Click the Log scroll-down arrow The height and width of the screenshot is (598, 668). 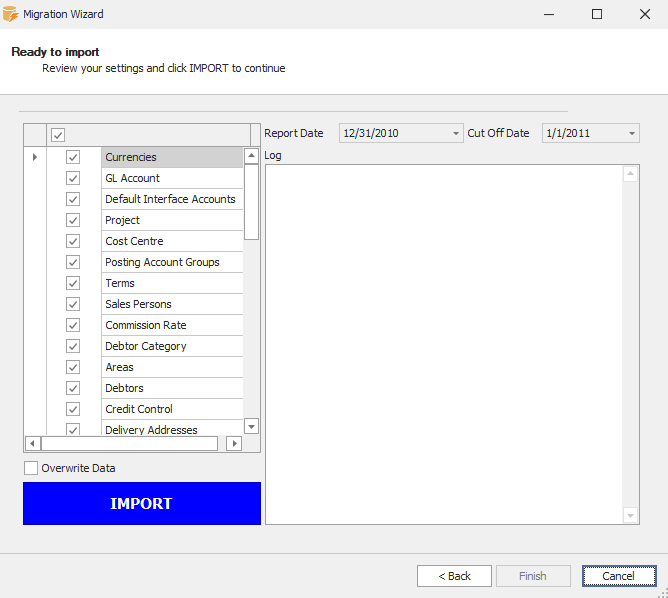tap(630, 515)
